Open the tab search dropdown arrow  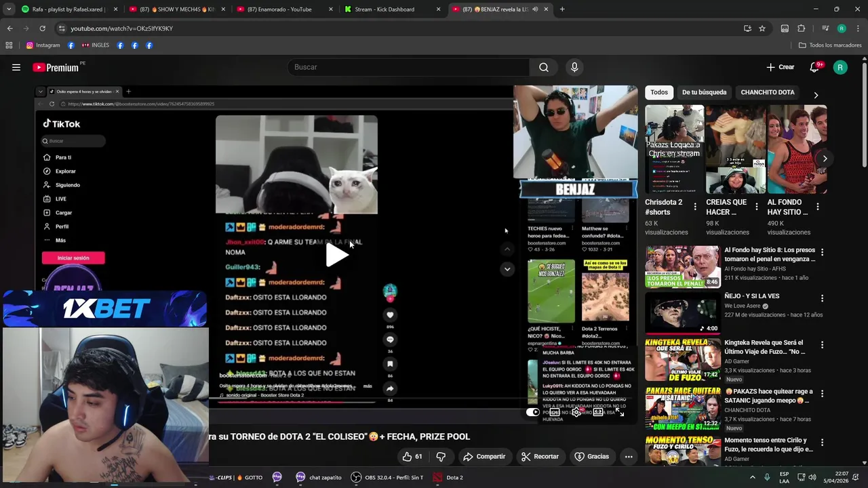(8, 9)
